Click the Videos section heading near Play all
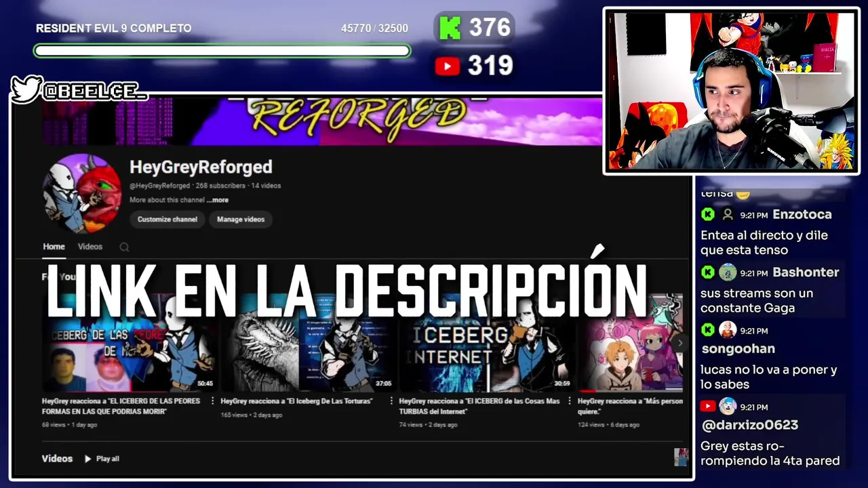868x488 pixels. (57, 459)
